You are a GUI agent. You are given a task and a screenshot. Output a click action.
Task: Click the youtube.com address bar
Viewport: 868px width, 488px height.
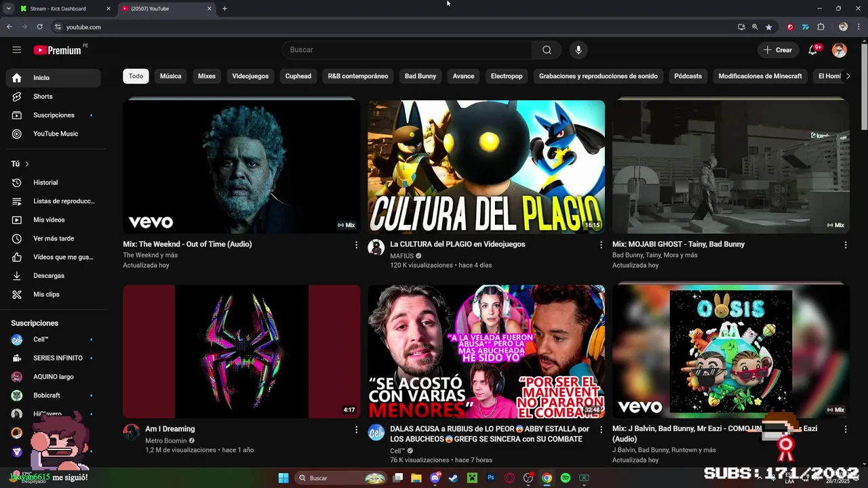click(x=393, y=27)
